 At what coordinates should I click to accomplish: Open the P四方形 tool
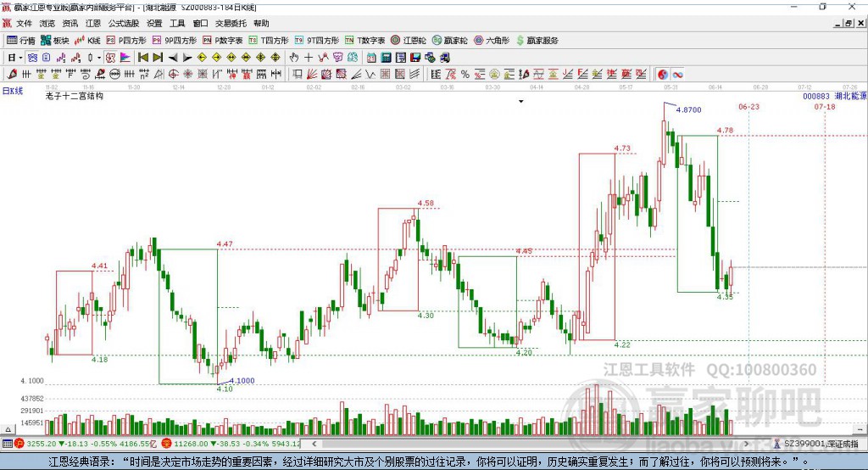click(x=126, y=41)
